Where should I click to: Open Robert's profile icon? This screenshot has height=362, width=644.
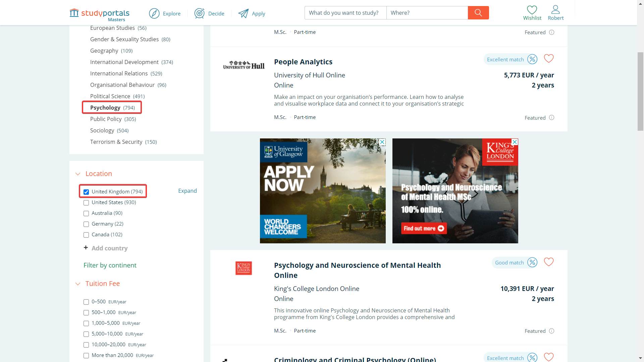click(555, 10)
